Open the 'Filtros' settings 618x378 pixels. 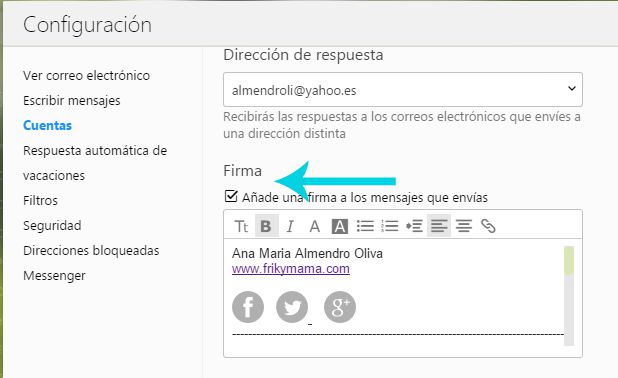point(40,201)
